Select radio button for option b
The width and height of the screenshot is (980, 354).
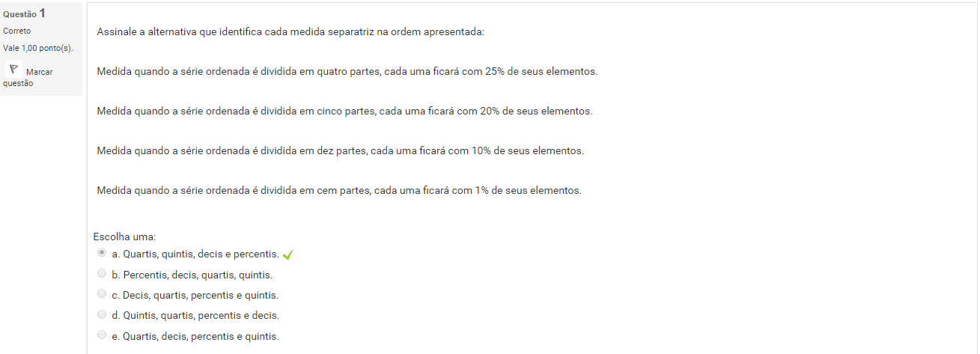click(x=102, y=274)
